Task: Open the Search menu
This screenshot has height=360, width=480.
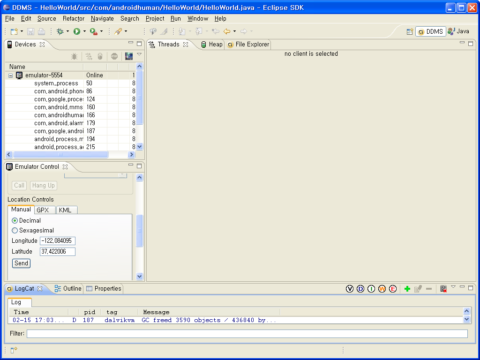Action: [x=130, y=19]
